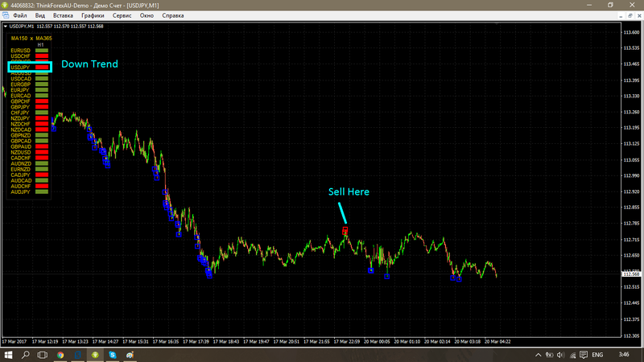Open the Action Center notifications icon
The image size is (644, 362).
[584, 355]
